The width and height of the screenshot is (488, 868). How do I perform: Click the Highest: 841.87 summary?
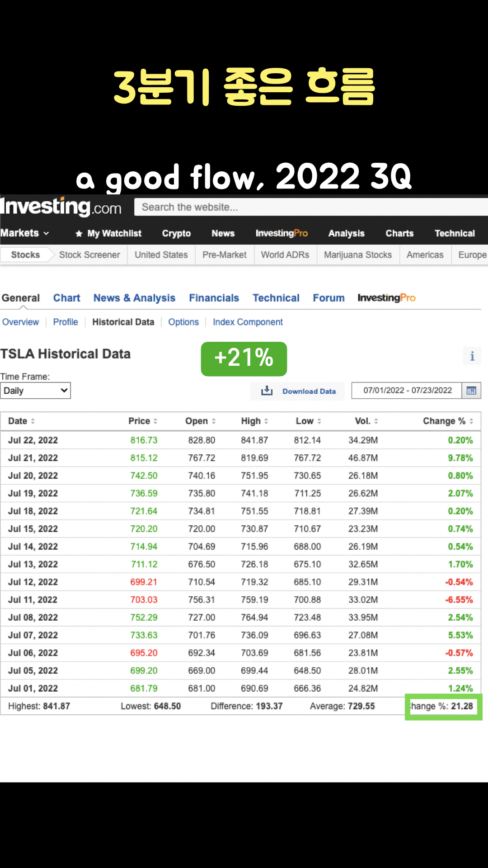pos(39,706)
